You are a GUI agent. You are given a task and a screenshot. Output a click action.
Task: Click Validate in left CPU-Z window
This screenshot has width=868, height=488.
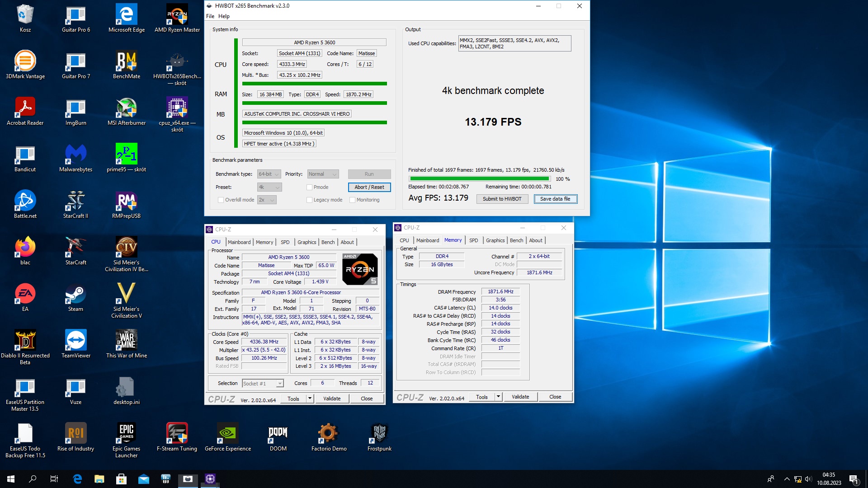pos(332,399)
